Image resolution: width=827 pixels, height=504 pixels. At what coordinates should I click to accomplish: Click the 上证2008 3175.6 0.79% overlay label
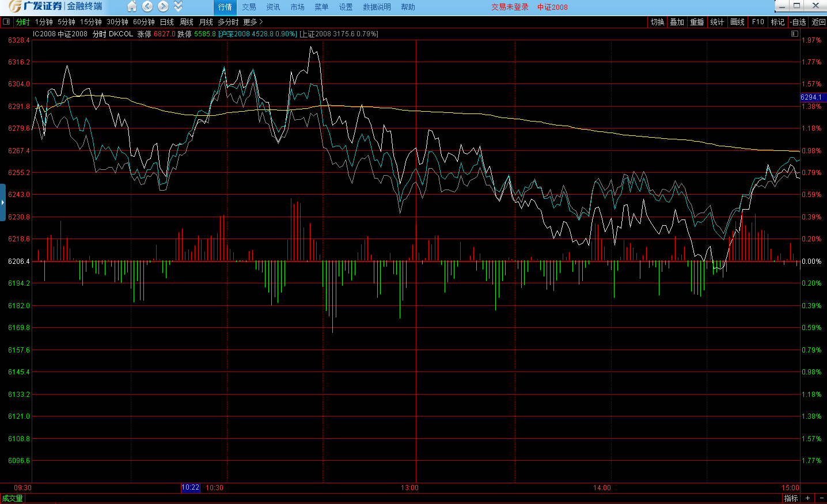[339, 34]
